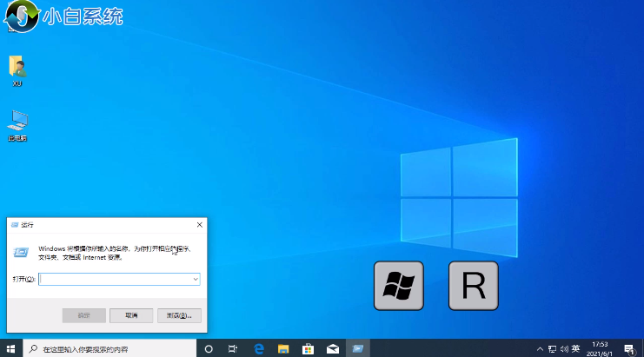Open Task View on the taskbar
This screenshot has height=357, width=644.
[233, 349]
